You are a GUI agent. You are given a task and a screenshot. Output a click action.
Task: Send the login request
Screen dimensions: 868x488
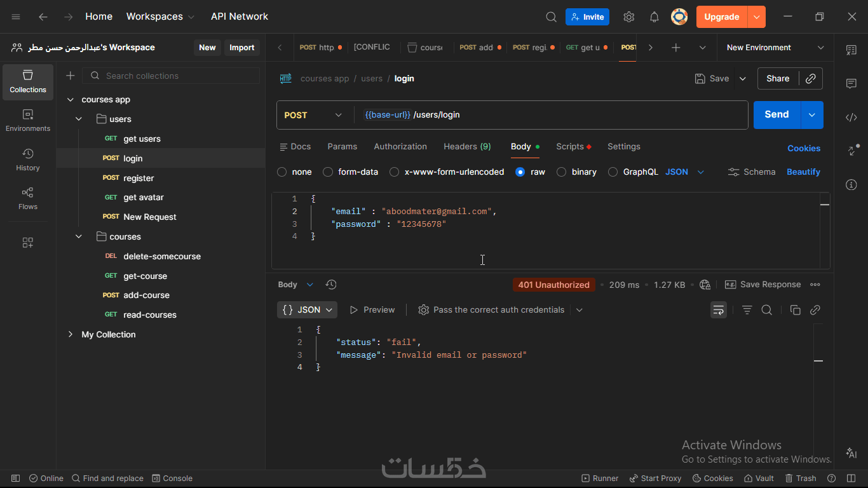click(x=777, y=115)
